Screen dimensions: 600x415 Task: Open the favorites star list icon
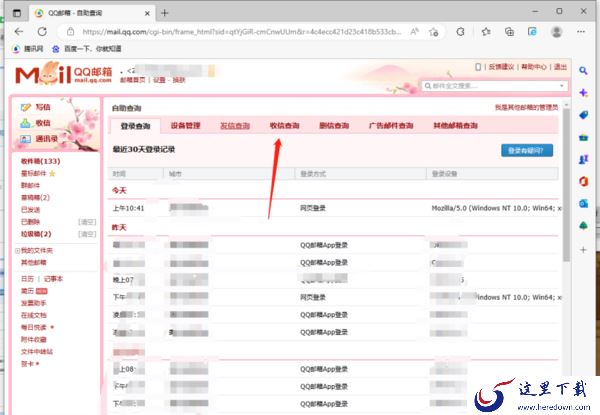pos(486,32)
